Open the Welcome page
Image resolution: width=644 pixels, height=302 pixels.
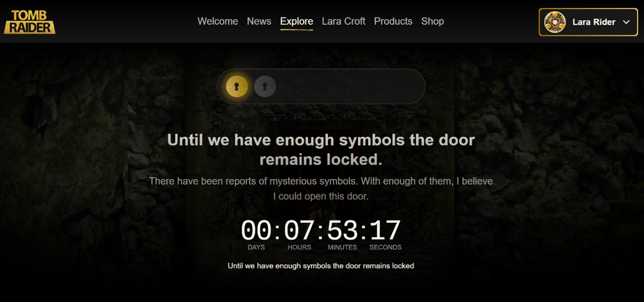pos(218,21)
